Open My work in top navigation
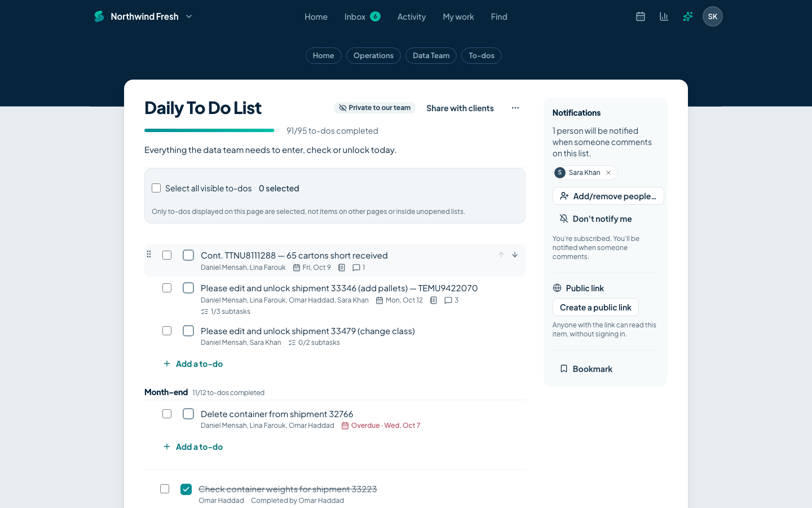This screenshot has width=812, height=508. click(x=458, y=16)
